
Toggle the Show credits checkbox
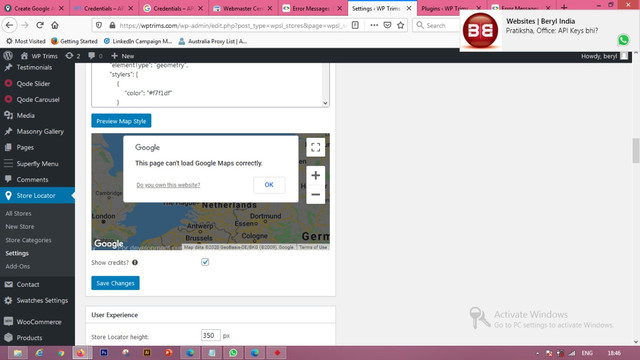coord(205,262)
